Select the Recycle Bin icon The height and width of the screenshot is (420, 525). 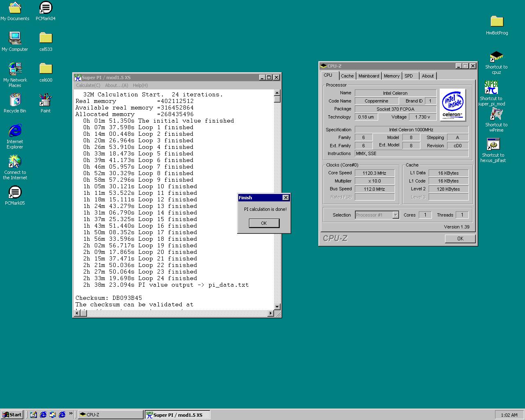click(15, 103)
